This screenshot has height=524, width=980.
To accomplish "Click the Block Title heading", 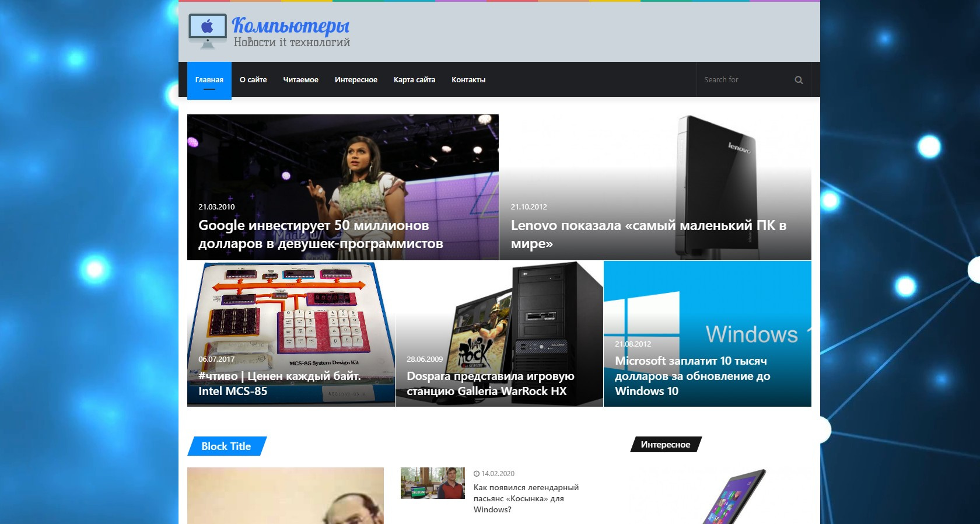I will pos(226,446).
